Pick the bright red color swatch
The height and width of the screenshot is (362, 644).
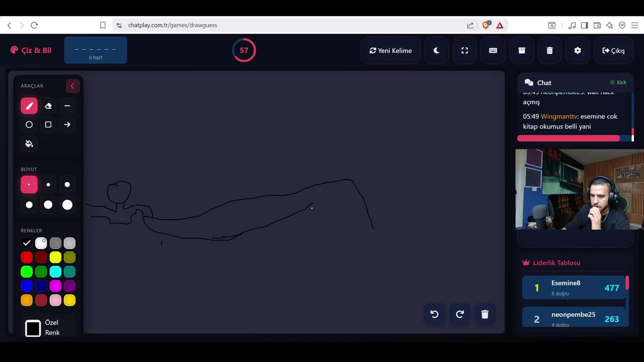click(x=27, y=257)
